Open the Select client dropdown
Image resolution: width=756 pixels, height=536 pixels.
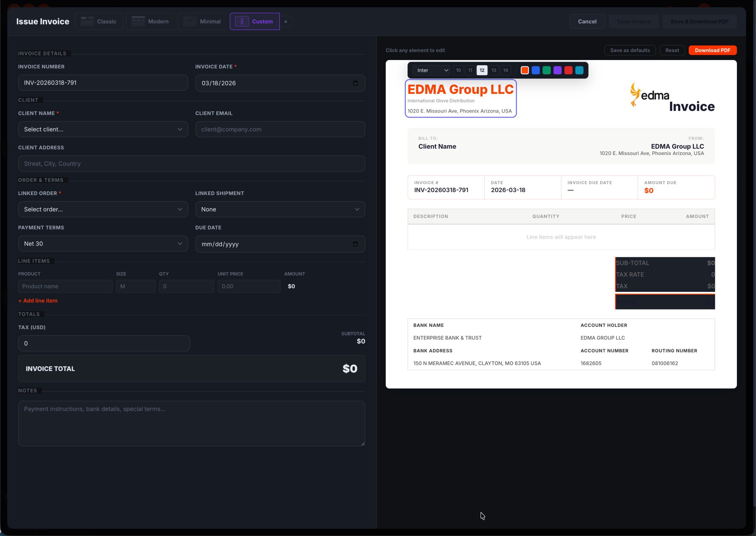(103, 129)
